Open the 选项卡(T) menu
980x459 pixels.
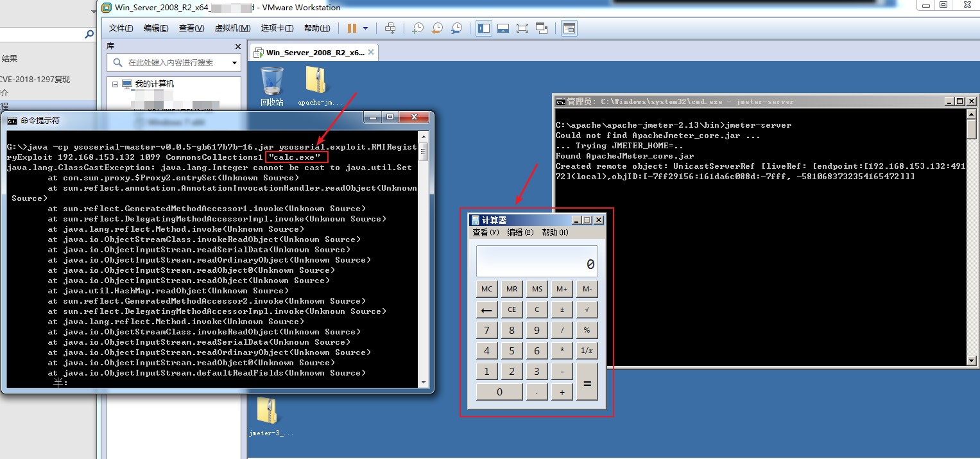coord(277,28)
